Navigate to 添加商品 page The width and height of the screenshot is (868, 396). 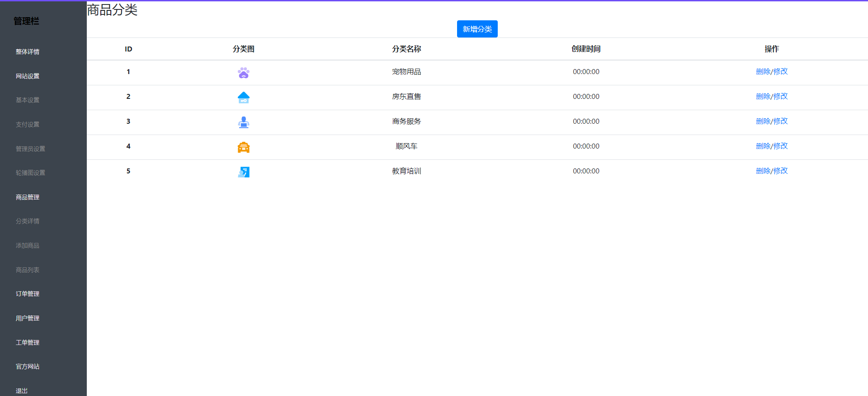point(28,246)
